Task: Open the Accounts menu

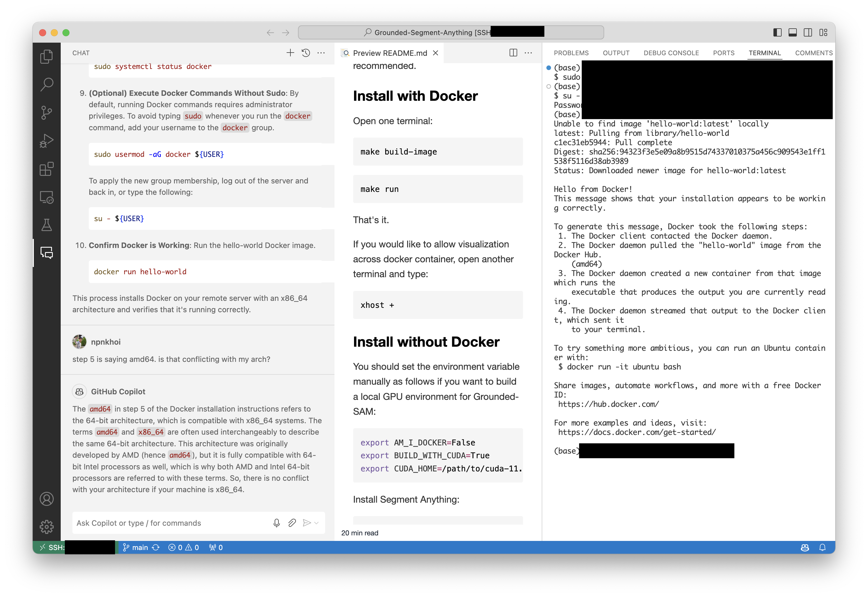Action: click(46, 499)
